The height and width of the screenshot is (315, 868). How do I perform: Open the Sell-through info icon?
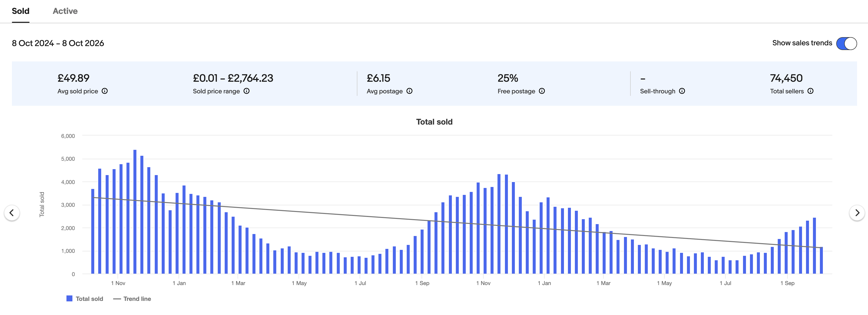682,91
